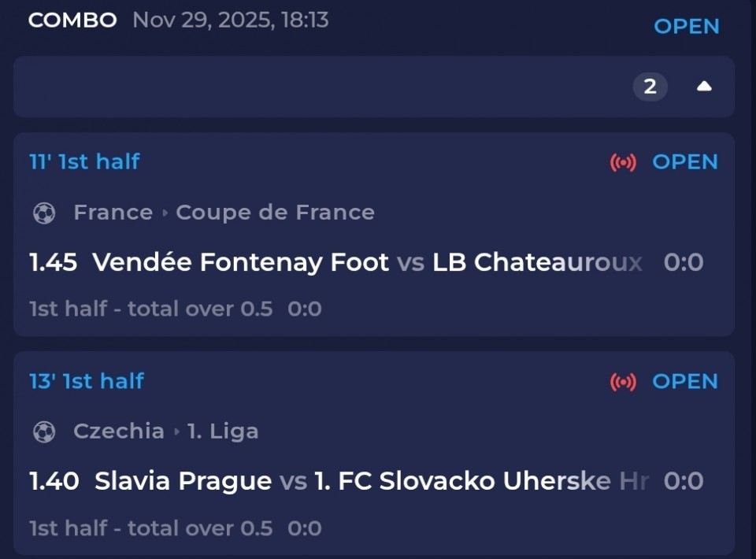This screenshot has height=559, width=756.
Task: Open the Vendée Fontenay Foot team name
Action: coord(241,262)
